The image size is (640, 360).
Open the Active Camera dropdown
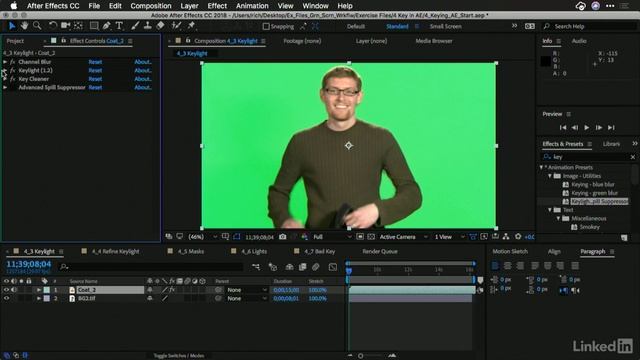pos(403,237)
